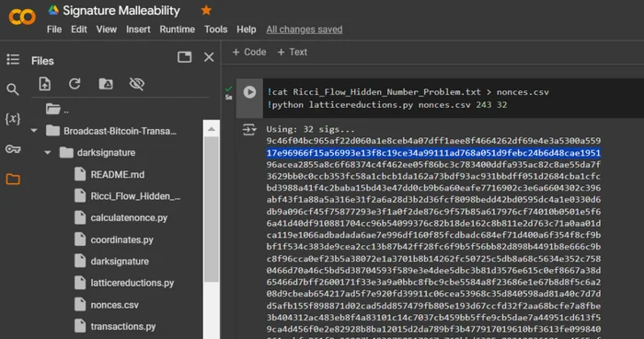Image resolution: width=644 pixels, height=339 pixels.
Task: Run the code cell
Action: point(249,92)
